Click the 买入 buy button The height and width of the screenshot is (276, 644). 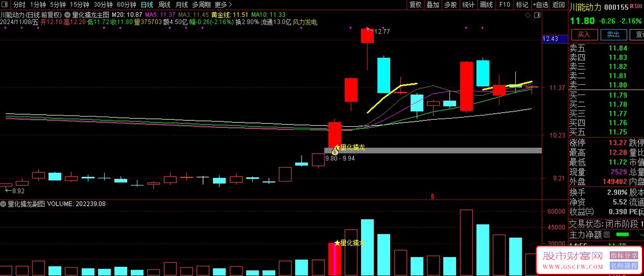583,34
